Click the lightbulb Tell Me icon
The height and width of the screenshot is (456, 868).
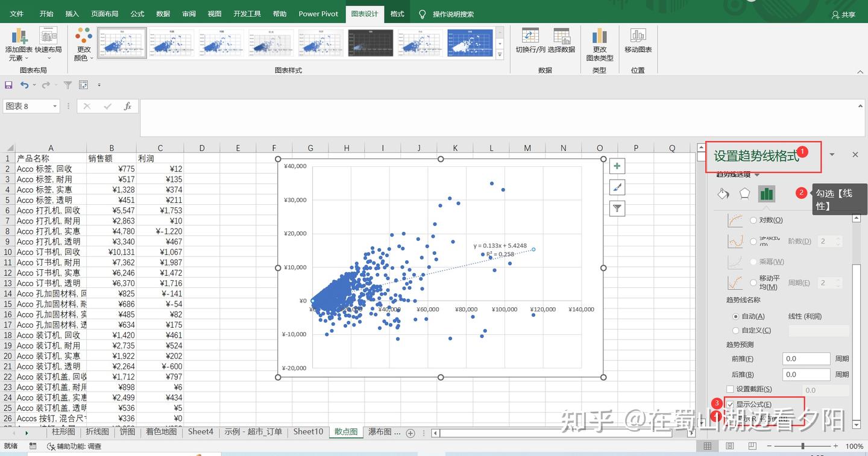(x=422, y=14)
